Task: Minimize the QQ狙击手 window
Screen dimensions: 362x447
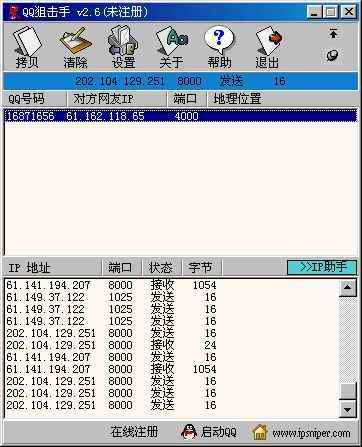Action: [x=314, y=12]
